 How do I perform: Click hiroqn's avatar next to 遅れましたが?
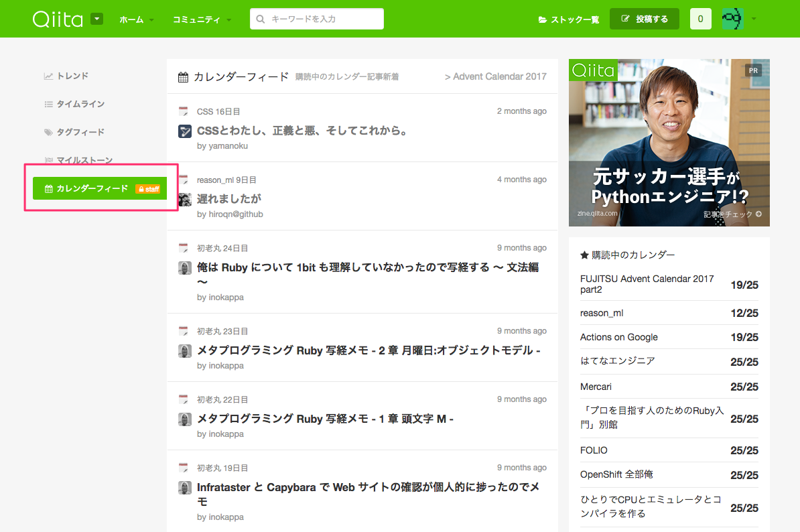(x=185, y=200)
